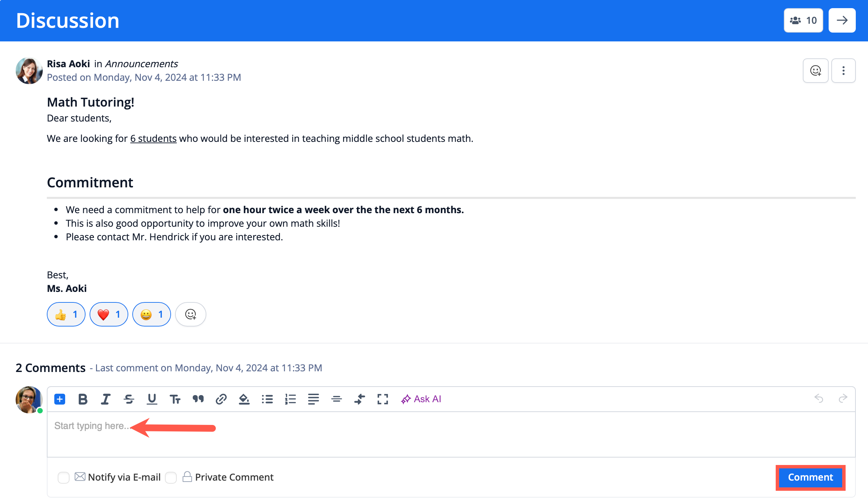The image size is (868, 503).
Task: Submit with the Comment button
Action: (810, 477)
